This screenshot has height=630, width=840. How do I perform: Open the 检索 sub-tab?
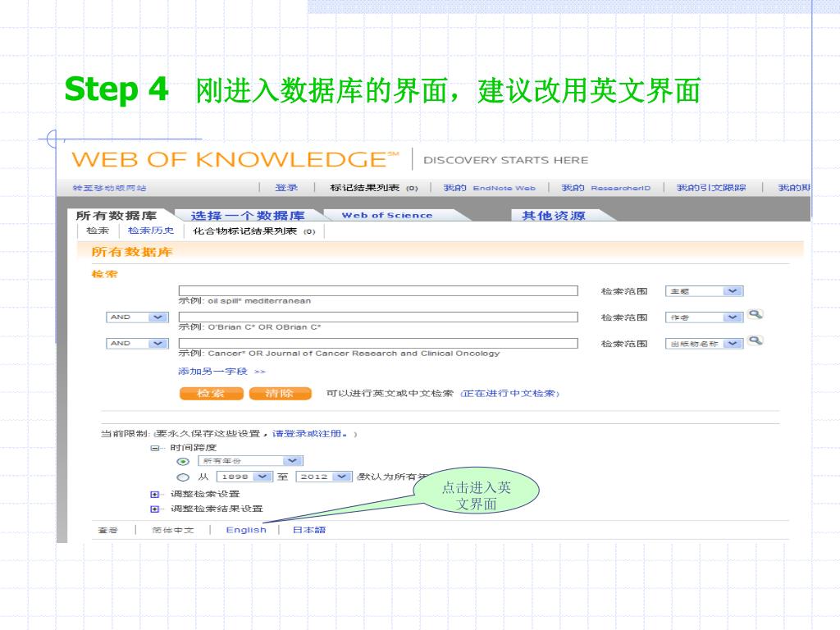coord(98,231)
